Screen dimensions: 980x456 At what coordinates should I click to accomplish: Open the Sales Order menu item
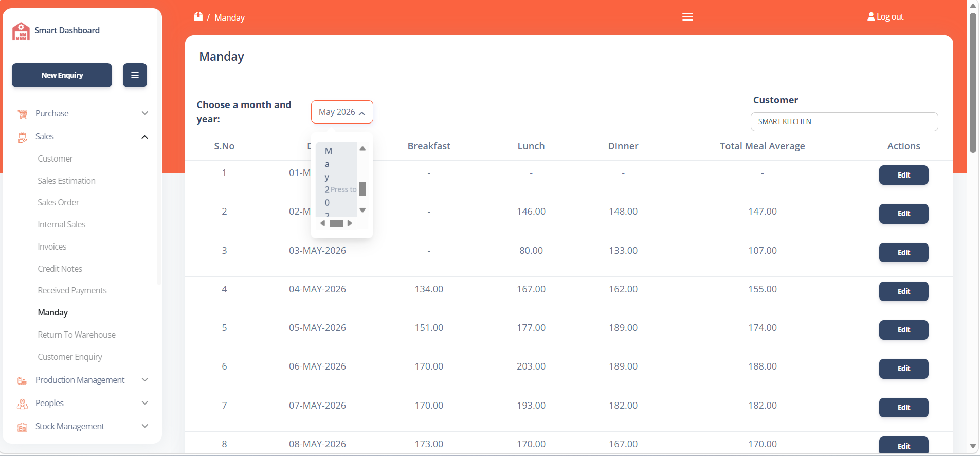(58, 202)
